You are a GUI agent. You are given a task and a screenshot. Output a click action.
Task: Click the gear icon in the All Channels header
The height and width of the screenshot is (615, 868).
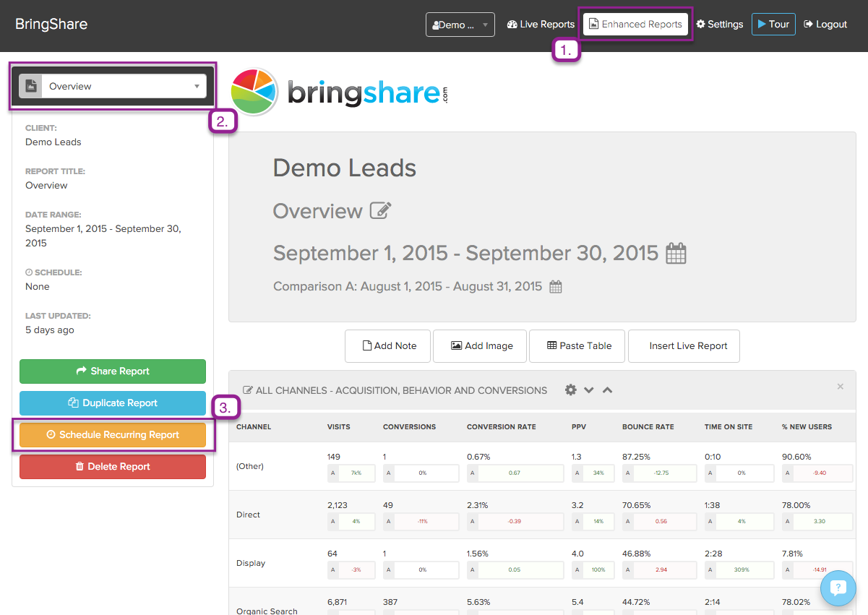(571, 390)
